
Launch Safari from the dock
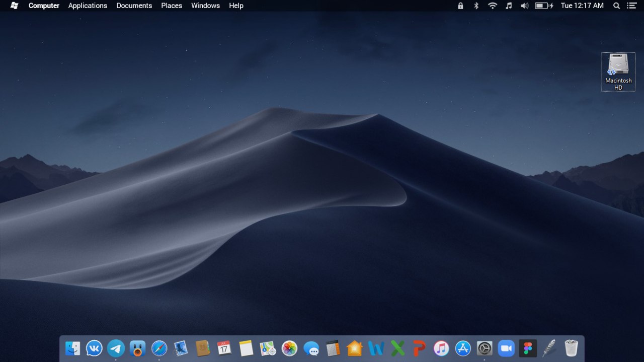click(x=159, y=348)
